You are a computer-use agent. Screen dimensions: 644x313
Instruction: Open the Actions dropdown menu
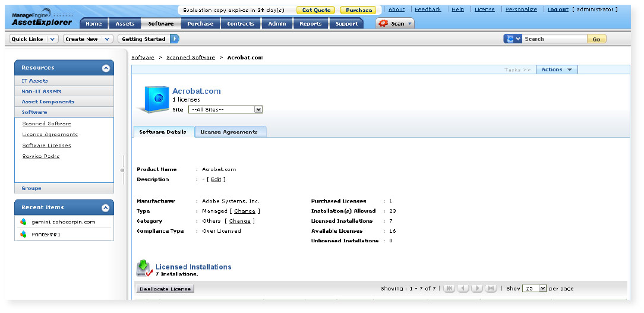pyautogui.click(x=557, y=70)
